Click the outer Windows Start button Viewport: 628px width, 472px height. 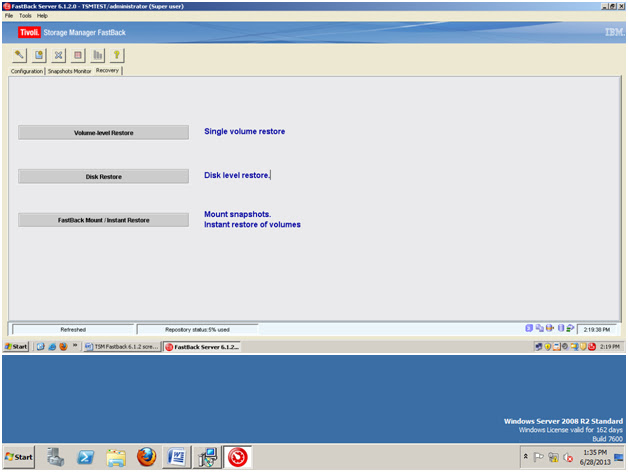click(x=19, y=457)
